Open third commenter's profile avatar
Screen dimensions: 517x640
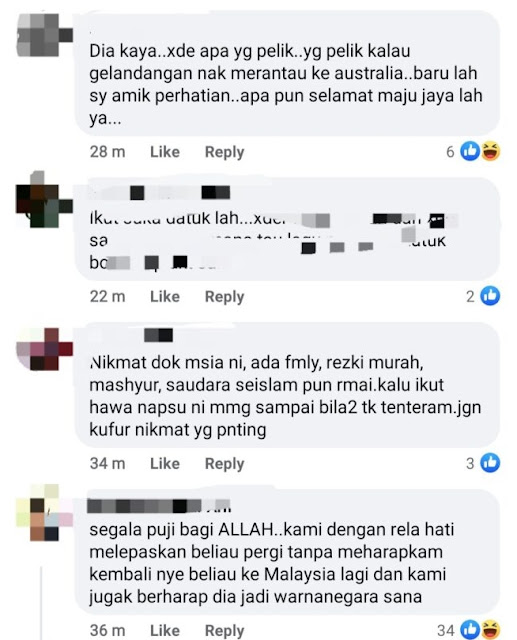pyautogui.click(x=44, y=349)
